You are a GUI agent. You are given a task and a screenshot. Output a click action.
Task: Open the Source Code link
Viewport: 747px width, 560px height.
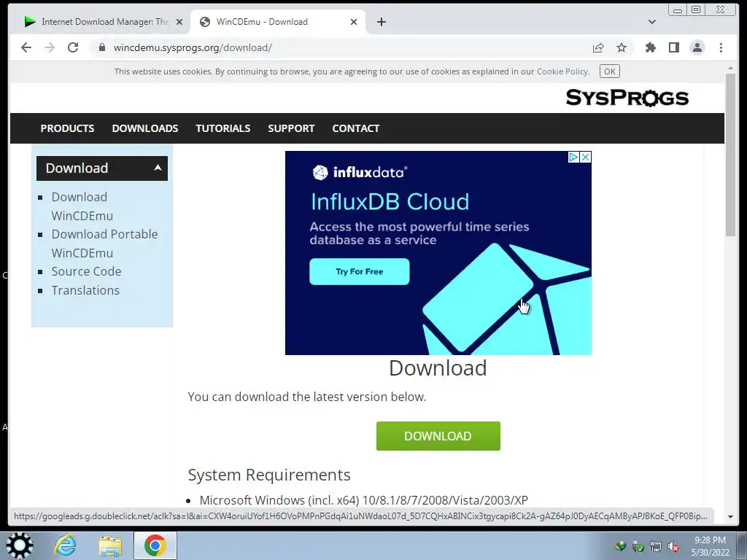(86, 271)
